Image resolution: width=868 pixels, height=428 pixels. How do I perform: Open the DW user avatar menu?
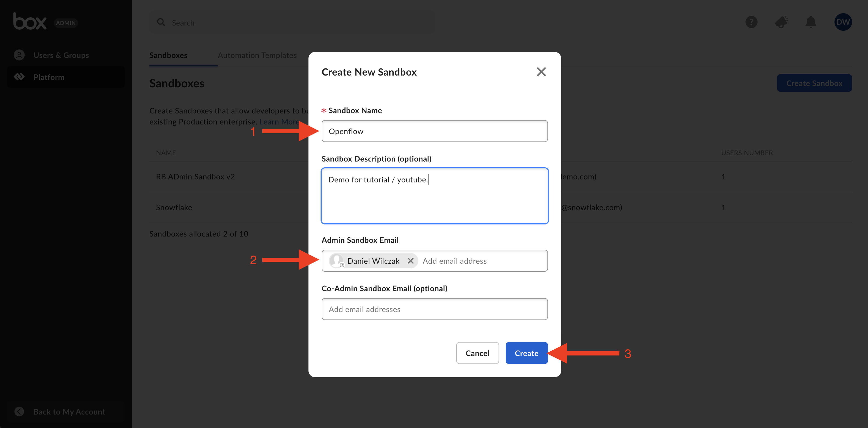[x=843, y=22]
